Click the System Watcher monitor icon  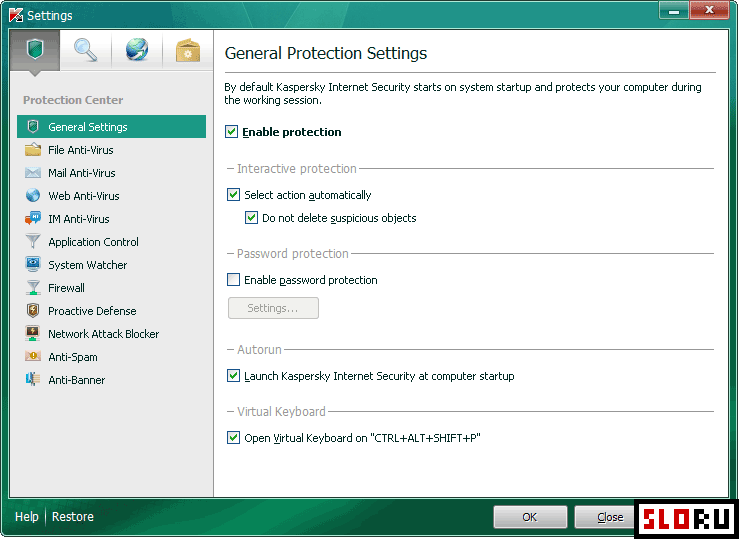point(33,264)
